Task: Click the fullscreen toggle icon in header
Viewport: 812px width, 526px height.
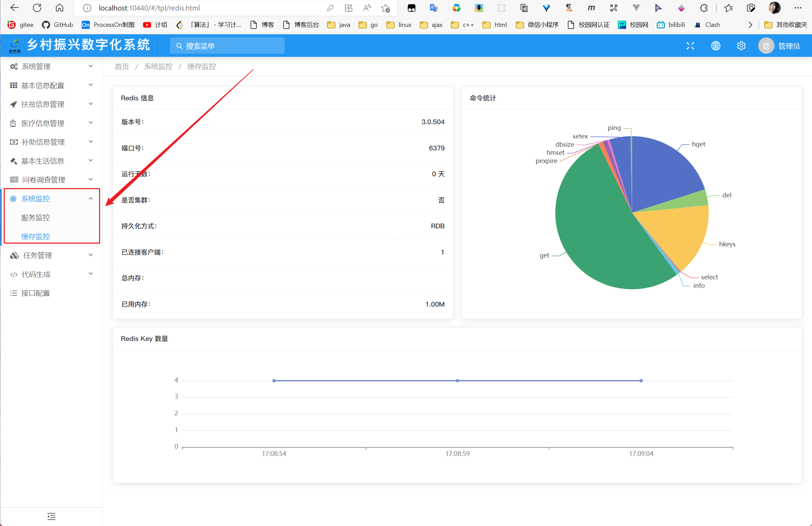Action: click(x=690, y=46)
